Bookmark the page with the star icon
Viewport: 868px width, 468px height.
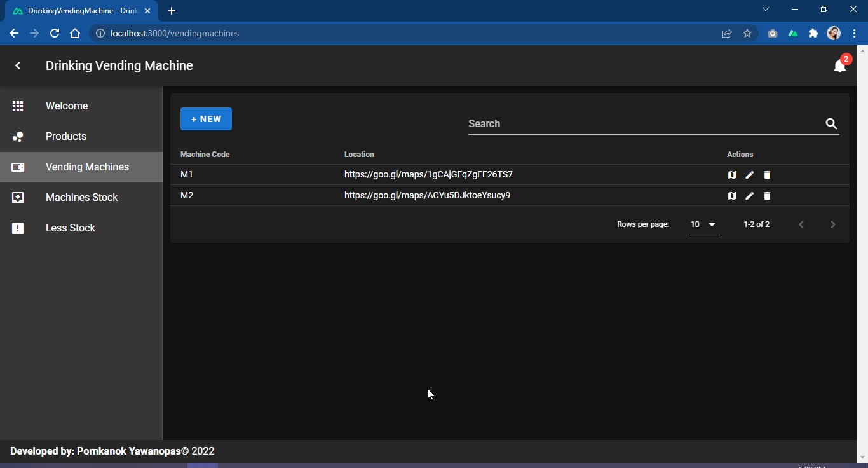(x=747, y=33)
